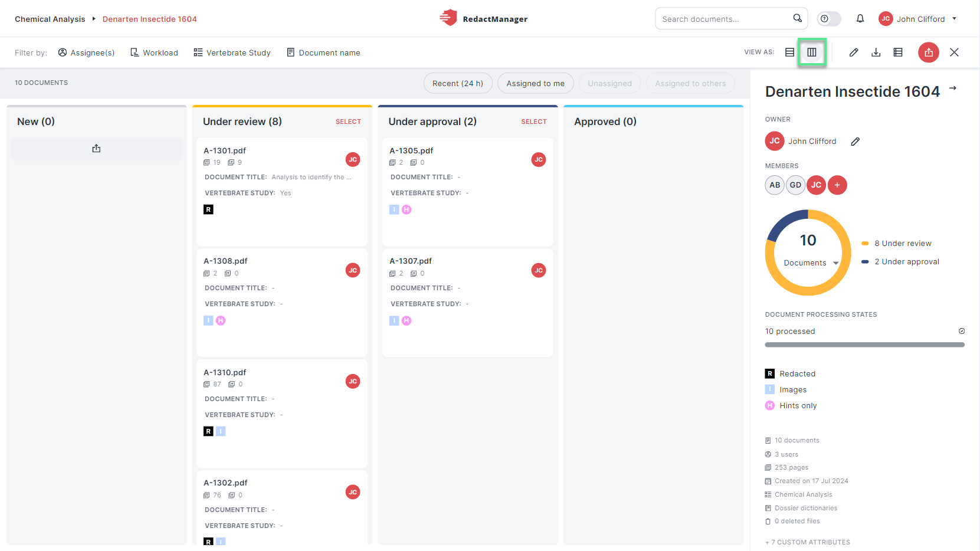This screenshot has height=551, width=980.
Task: Click the Chemical Analysis template entry
Action: coord(799,494)
